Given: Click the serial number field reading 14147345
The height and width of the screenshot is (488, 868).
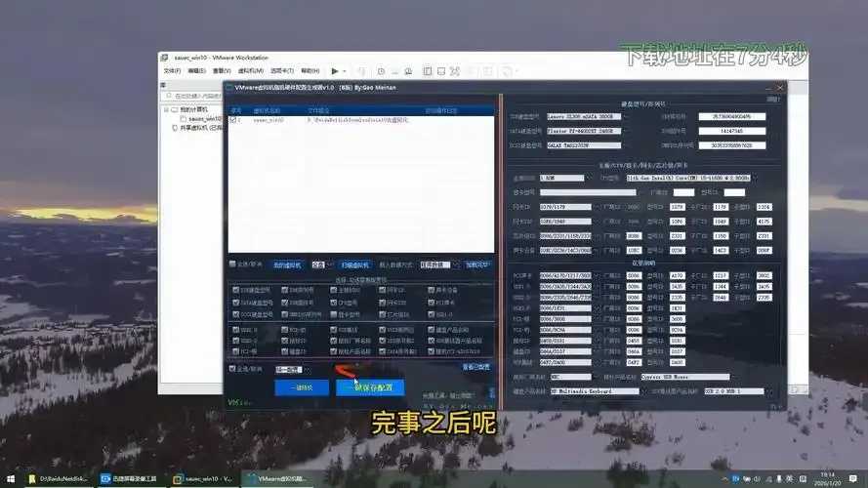Looking at the screenshot, I should [x=732, y=131].
